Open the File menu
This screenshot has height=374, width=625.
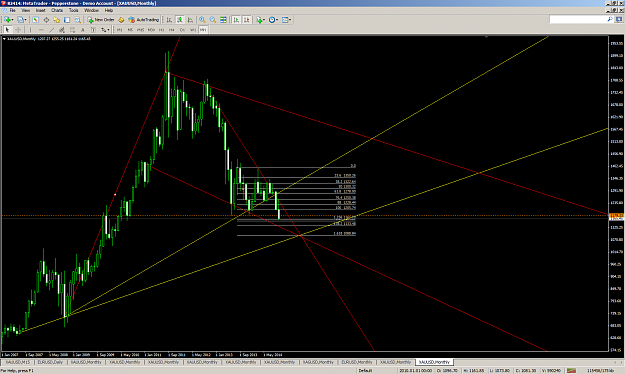(x=12, y=10)
